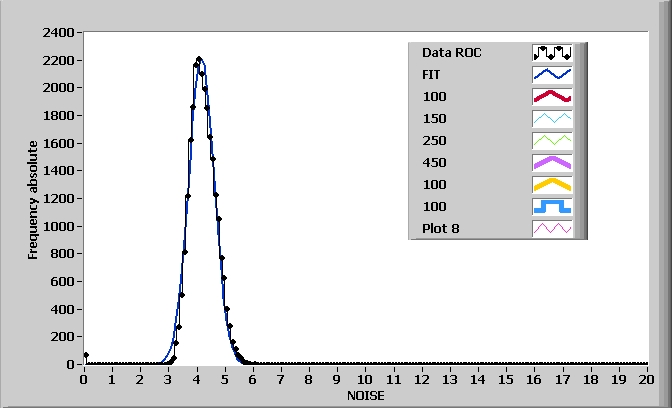
Task: Click the thick red plot sample icon
Action: (552, 96)
